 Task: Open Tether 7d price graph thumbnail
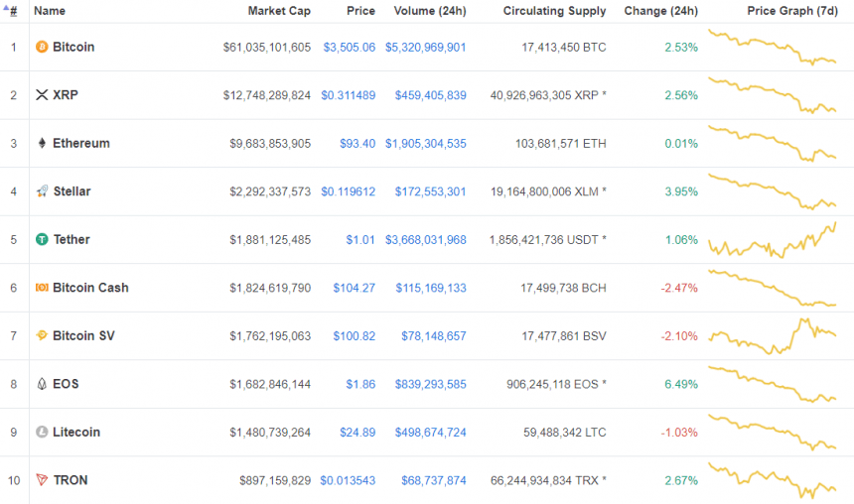(772, 240)
